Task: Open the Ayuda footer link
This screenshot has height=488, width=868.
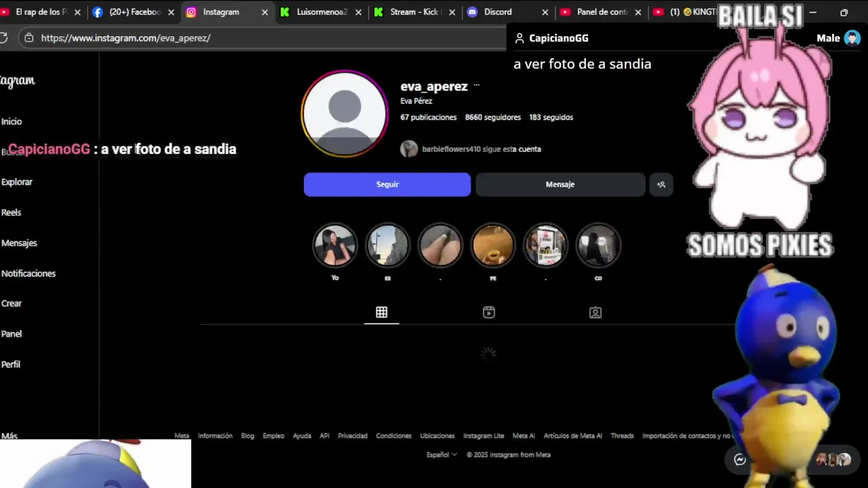Action: (x=302, y=436)
